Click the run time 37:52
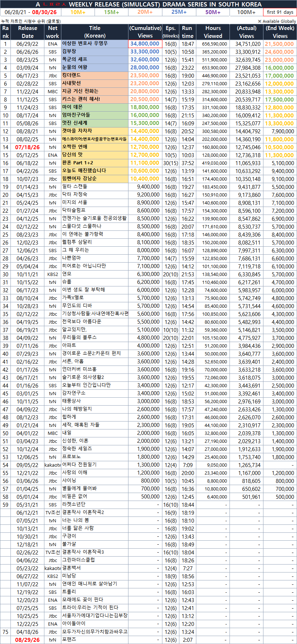The image size is (297, 644). click(188, 163)
